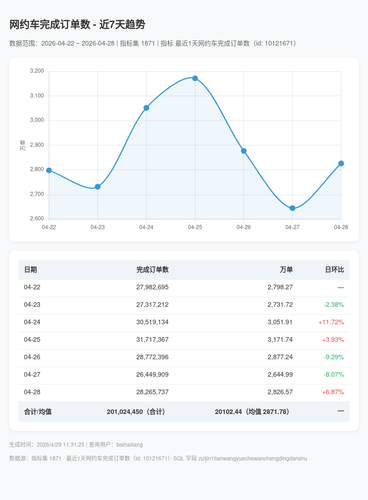Viewport: 368px width, 500px height.
Task: Click the 04-24 data point on the chart
Action: 146,108
